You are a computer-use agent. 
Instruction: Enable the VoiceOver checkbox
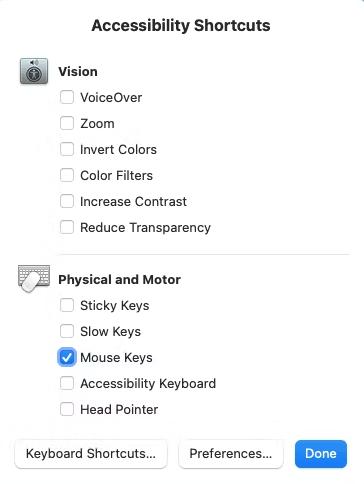tap(67, 97)
